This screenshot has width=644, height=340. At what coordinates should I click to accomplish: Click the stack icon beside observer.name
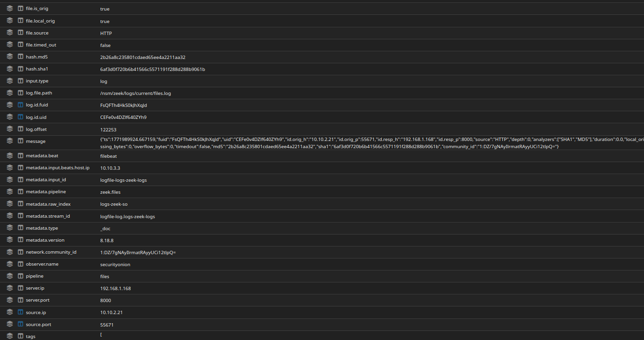pyautogui.click(x=10, y=264)
